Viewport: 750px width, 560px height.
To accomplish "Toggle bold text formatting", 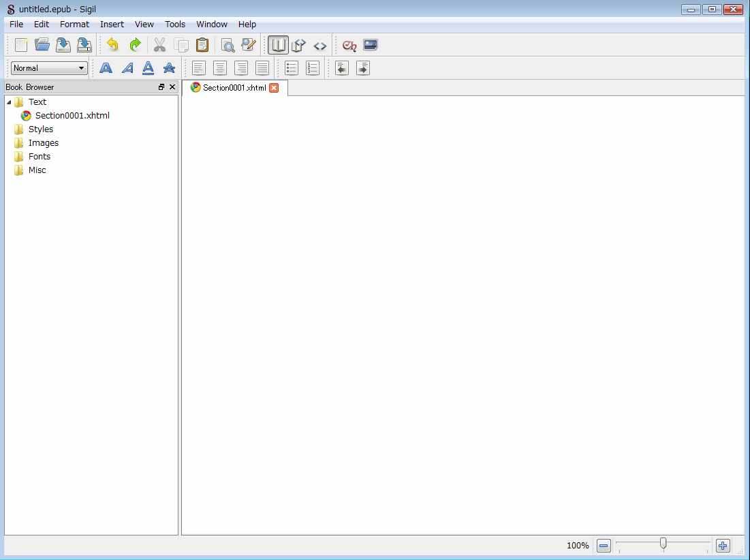I will pos(106,68).
